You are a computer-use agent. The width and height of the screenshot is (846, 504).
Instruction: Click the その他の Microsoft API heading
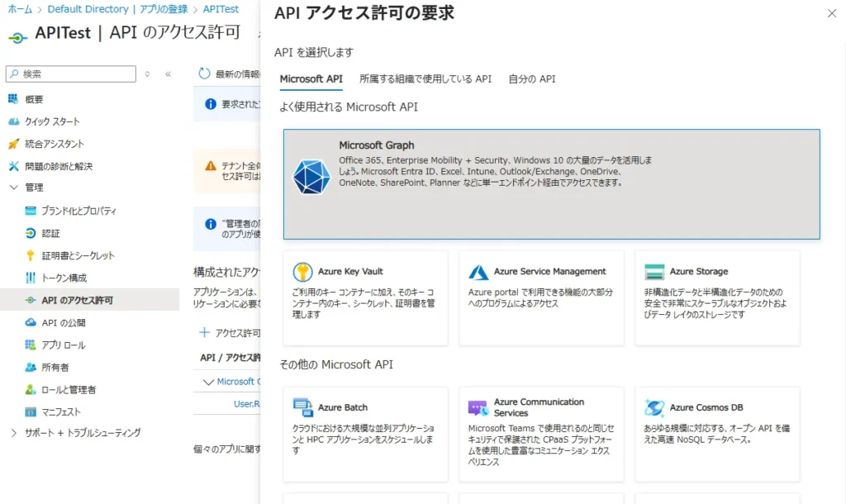[x=336, y=364]
